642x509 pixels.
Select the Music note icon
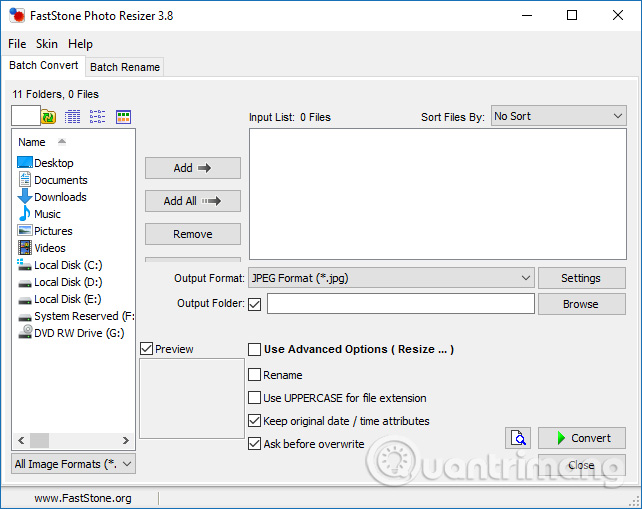25,213
